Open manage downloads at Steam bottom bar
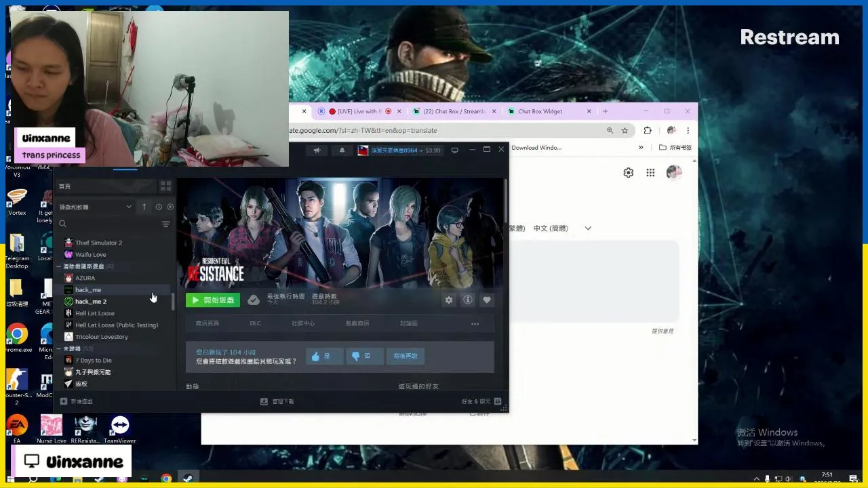This screenshot has width=868, height=488. (277, 401)
